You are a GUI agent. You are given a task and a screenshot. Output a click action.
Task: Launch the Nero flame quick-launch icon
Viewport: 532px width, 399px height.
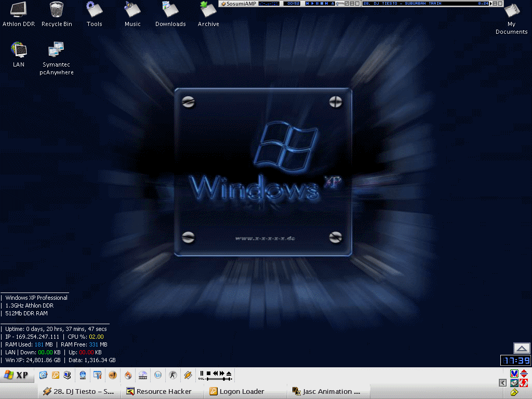click(128, 375)
